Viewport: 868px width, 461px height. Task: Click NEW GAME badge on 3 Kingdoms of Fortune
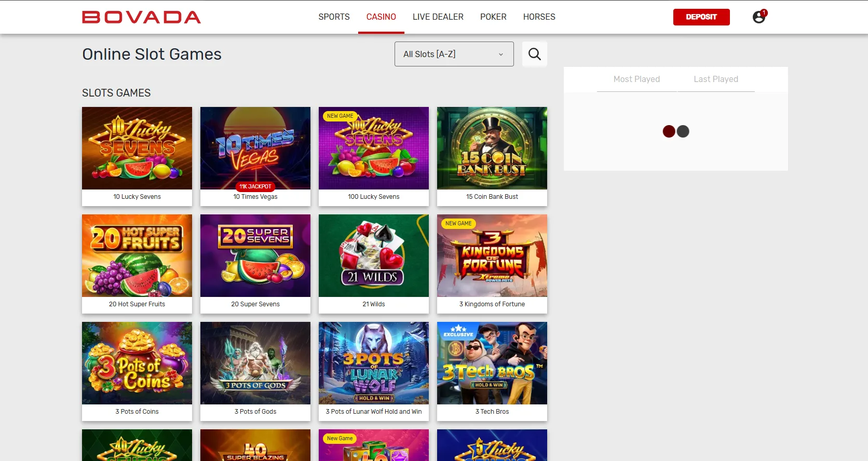pyautogui.click(x=458, y=223)
